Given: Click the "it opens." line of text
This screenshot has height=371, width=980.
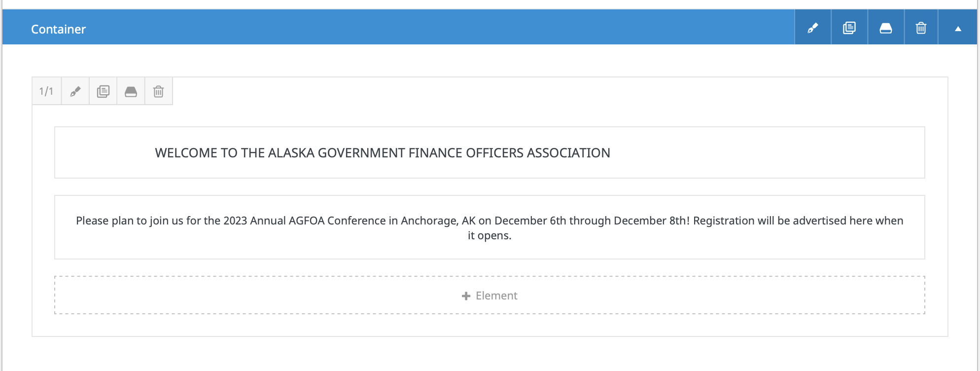Looking at the screenshot, I should (x=490, y=235).
